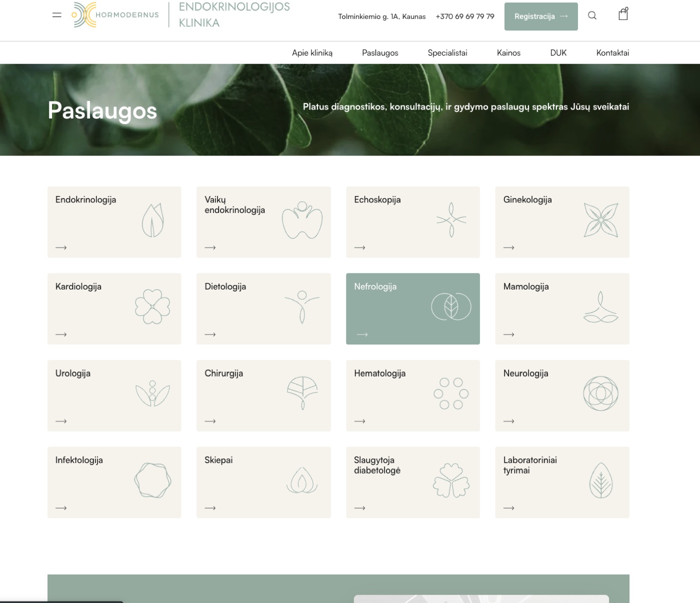The height and width of the screenshot is (603, 700).
Task: Open the hamburger menu icon
Action: 57,15
